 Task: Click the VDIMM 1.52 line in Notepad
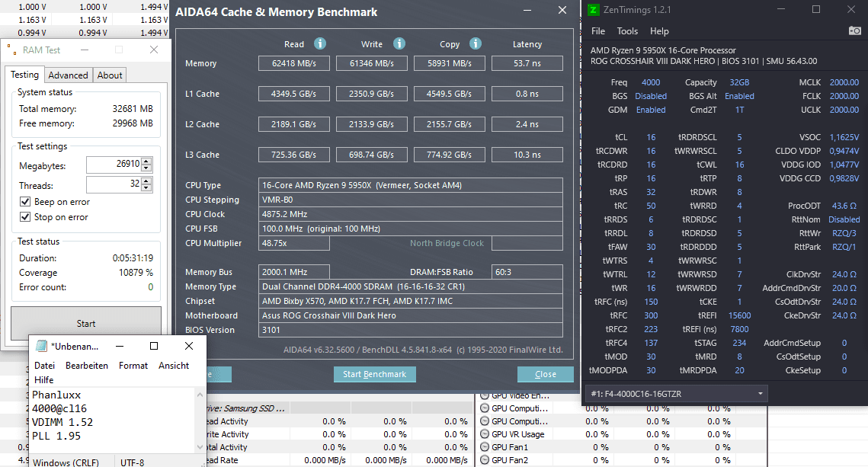(x=62, y=421)
